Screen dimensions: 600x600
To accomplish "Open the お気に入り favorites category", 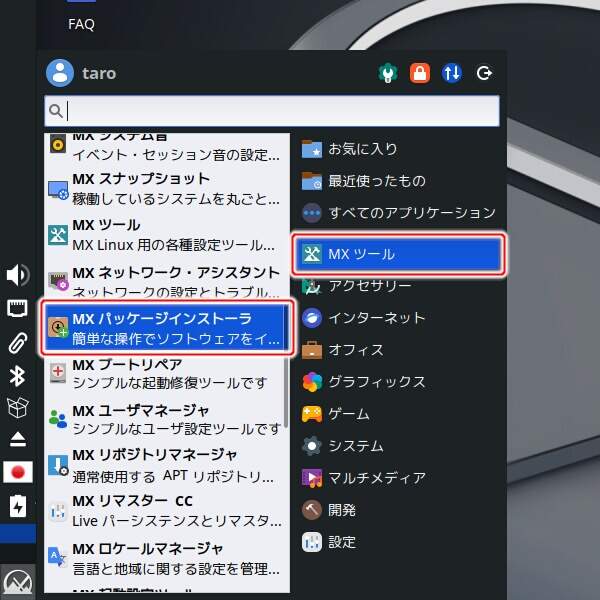I will [362, 149].
